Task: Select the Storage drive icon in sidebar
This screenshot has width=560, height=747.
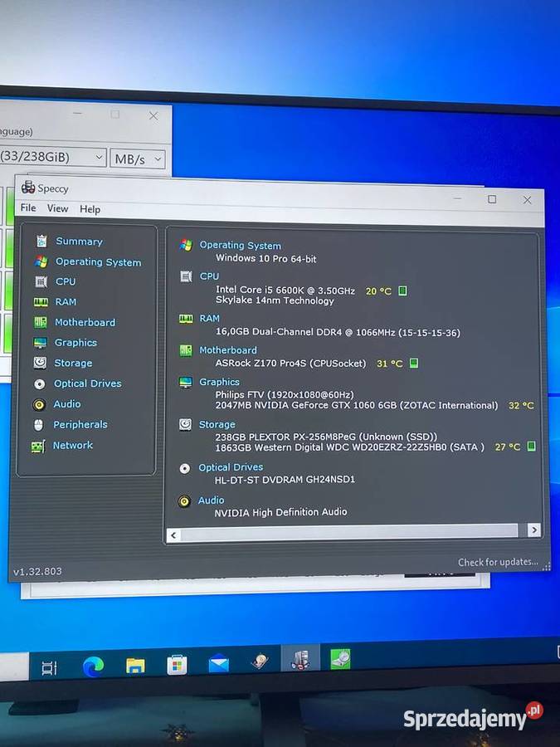Action: 40,363
